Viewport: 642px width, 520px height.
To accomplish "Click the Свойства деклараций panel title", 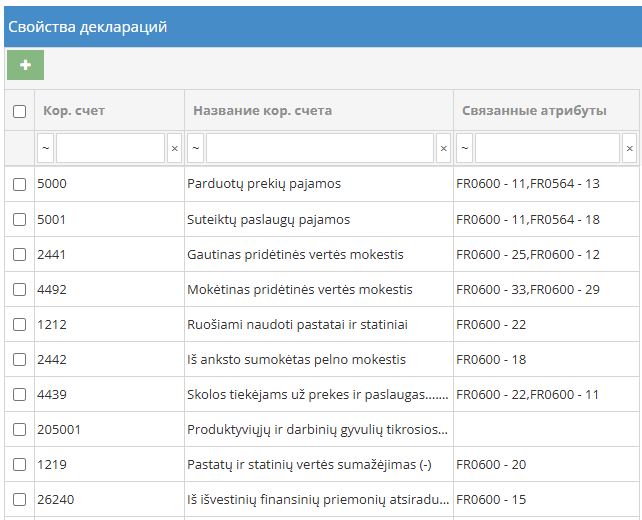I will (x=88, y=27).
